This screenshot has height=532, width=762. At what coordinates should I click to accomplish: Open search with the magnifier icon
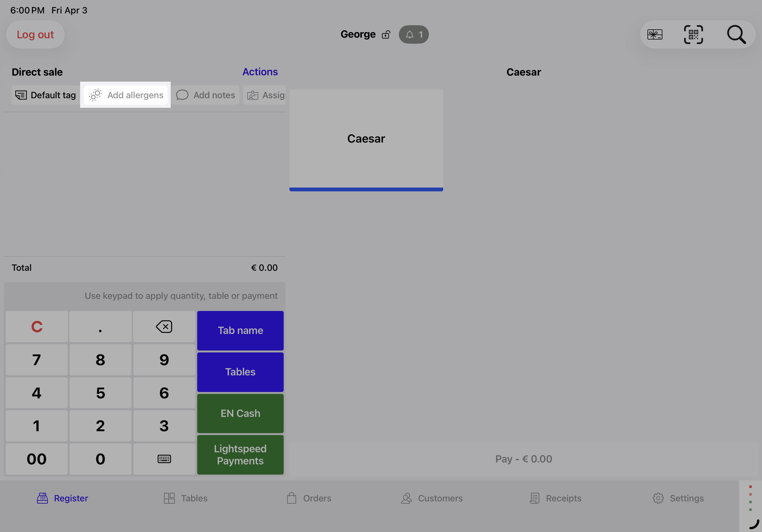(x=736, y=34)
